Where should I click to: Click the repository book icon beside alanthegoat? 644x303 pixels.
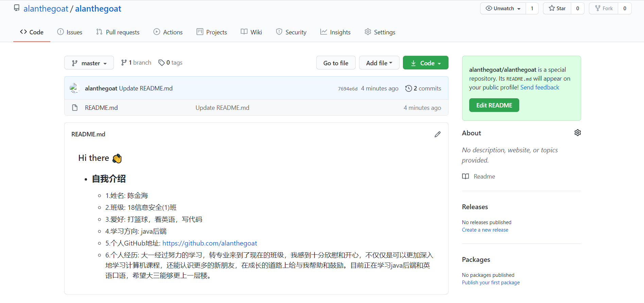click(x=17, y=8)
